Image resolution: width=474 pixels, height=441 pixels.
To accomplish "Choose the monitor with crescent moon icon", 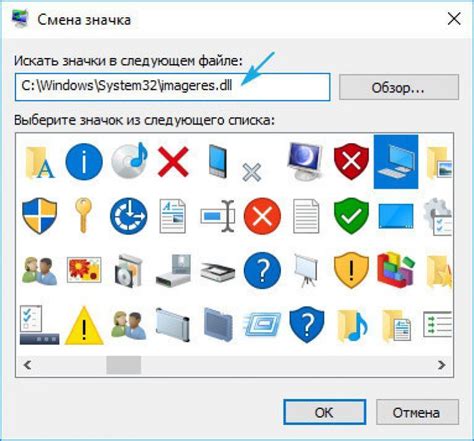I will (x=305, y=161).
